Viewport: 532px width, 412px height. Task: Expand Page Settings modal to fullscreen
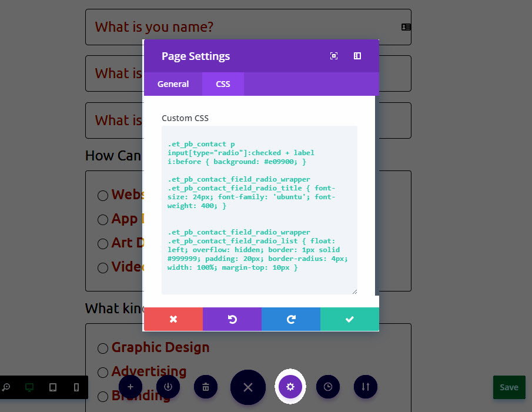click(334, 56)
